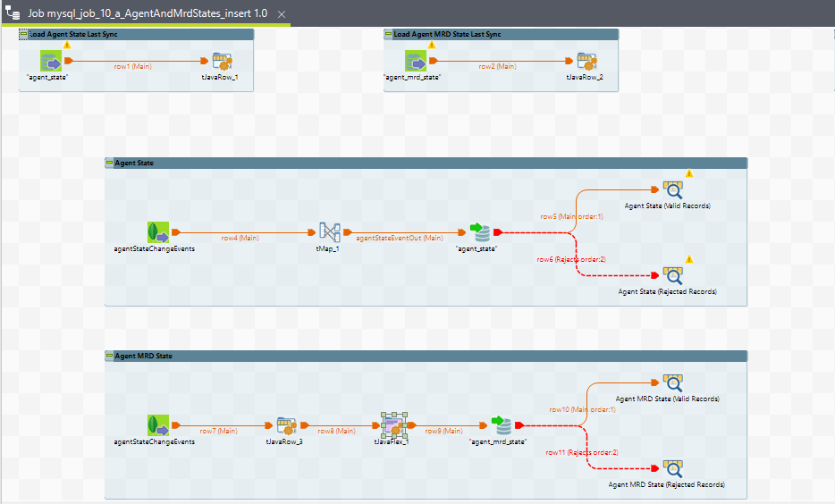Image resolution: width=835 pixels, height=504 pixels.
Task: Collapse the Agent State subjob
Action: click(x=109, y=163)
